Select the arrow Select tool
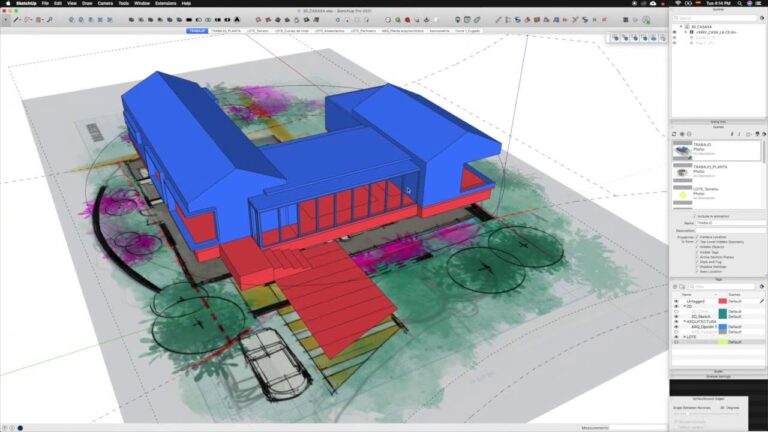 6,20
